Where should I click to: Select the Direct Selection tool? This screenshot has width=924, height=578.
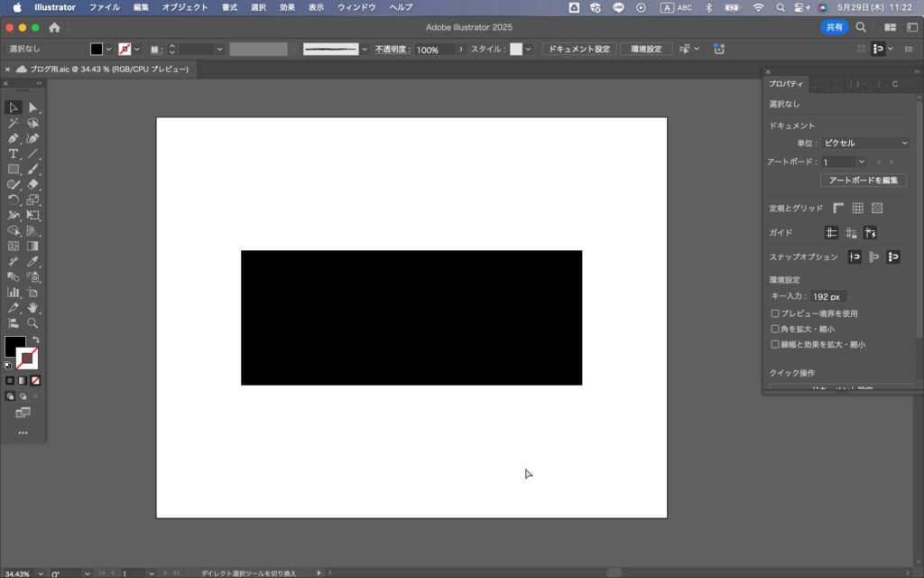point(33,107)
